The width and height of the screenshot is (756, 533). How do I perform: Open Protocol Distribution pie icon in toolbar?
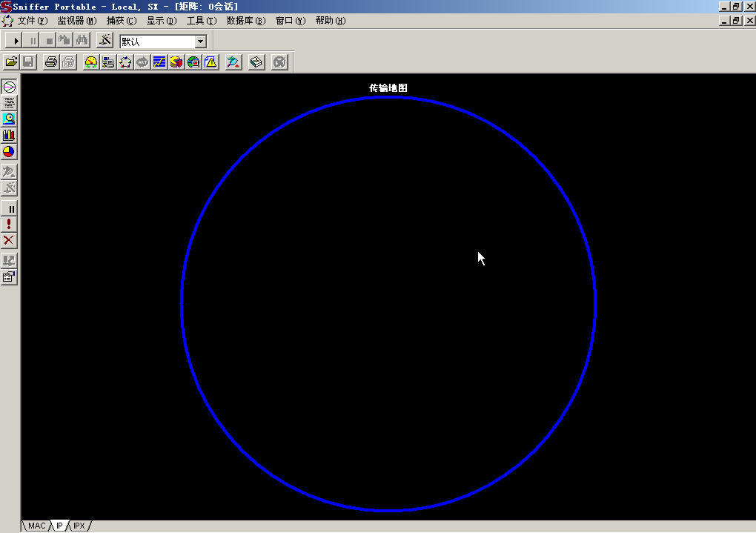(176, 62)
